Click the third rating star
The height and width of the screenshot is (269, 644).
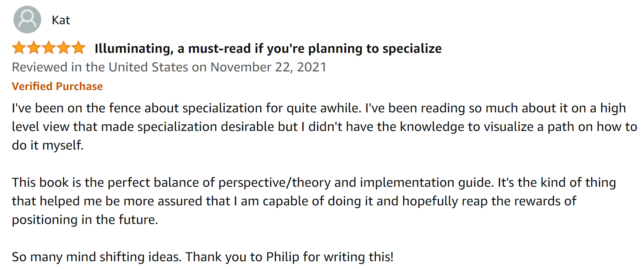(x=49, y=48)
